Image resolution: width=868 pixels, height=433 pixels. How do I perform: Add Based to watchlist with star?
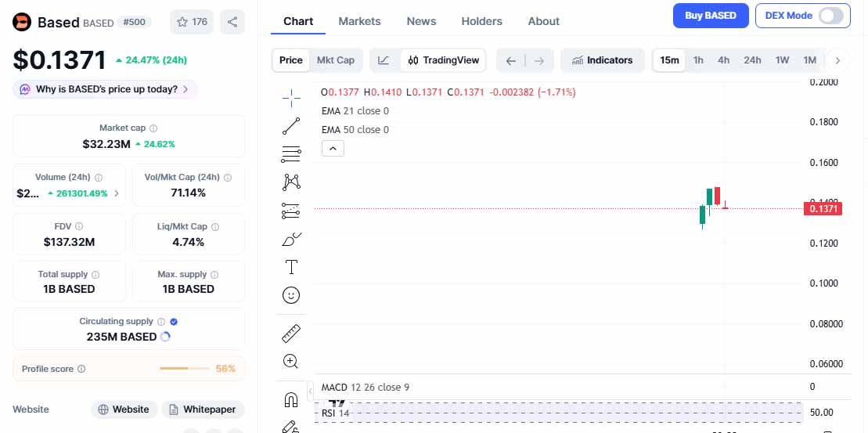click(x=192, y=22)
